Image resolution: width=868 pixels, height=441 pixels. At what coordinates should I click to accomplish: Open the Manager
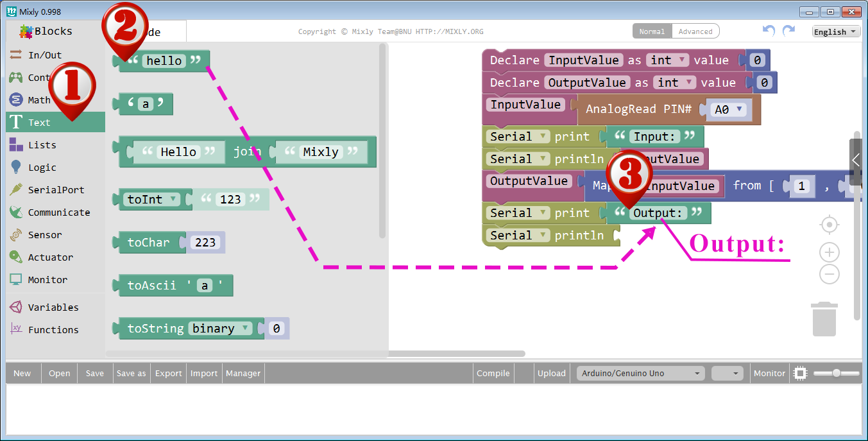pos(243,373)
